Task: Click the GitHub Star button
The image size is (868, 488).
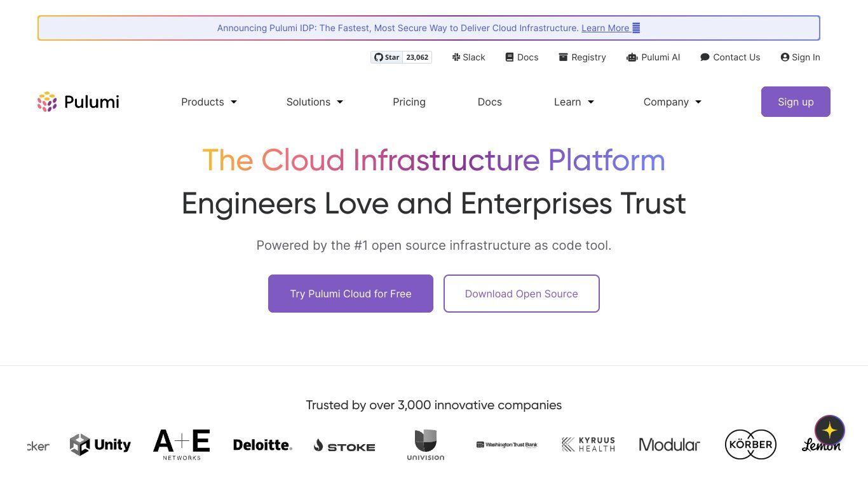Action: [386, 57]
